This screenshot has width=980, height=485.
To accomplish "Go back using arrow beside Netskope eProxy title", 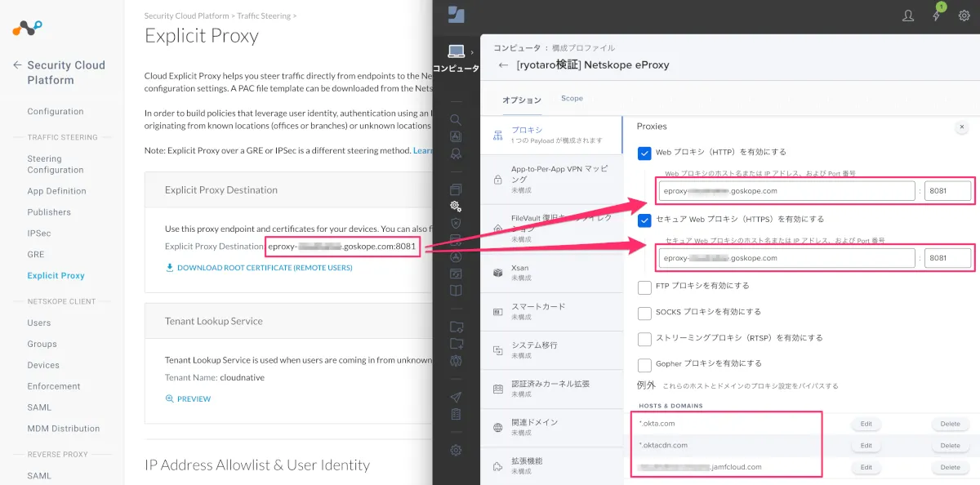I will coord(503,65).
